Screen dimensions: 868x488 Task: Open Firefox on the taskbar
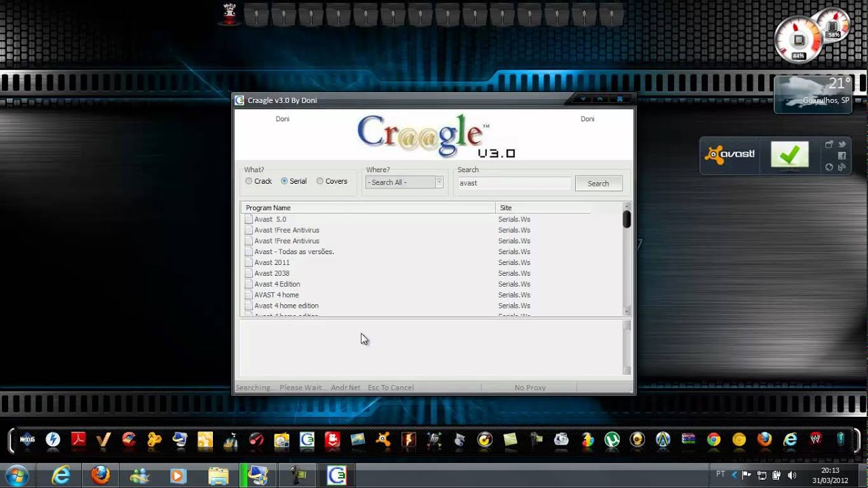(x=100, y=476)
